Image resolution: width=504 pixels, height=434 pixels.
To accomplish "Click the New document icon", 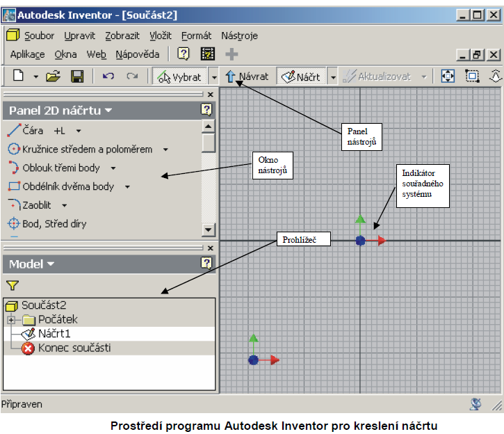I will 18,76.
